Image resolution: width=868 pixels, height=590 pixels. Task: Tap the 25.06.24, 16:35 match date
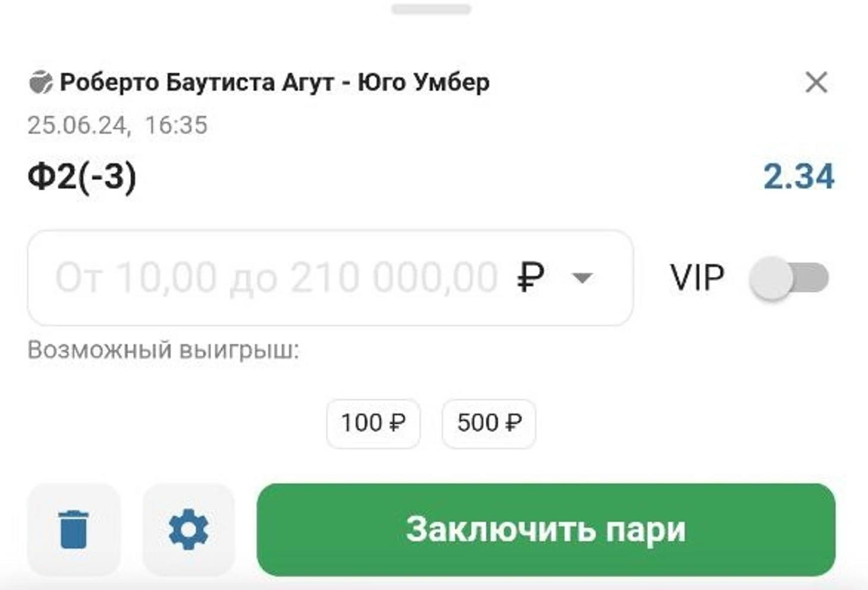pos(117,125)
